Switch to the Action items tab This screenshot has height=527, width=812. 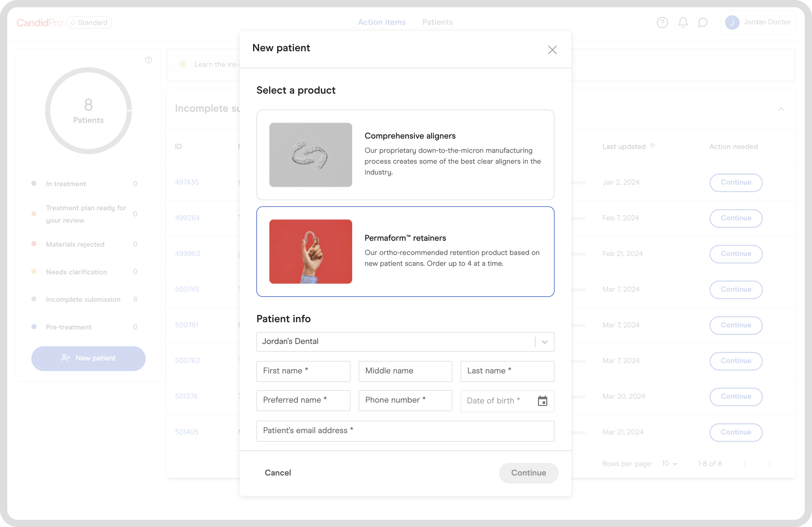click(381, 22)
